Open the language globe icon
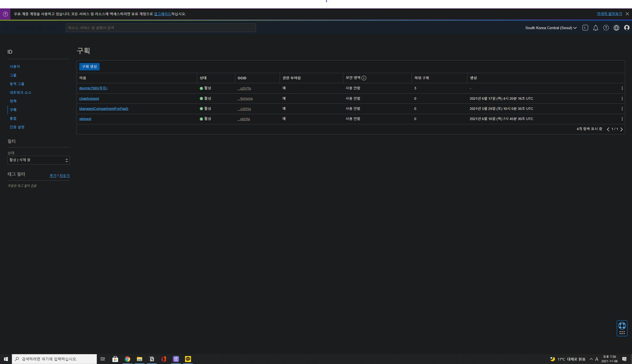This screenshot has height=364, width=632. pos(616,28)
